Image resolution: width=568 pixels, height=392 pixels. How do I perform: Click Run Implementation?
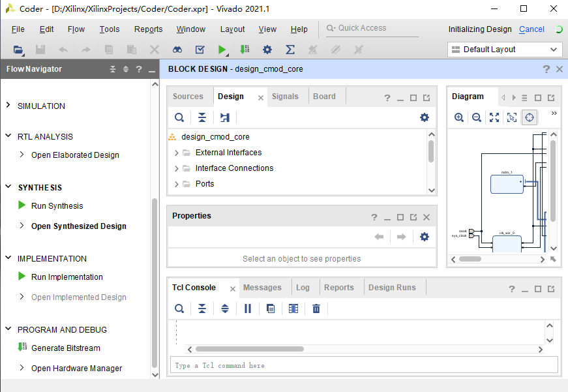click(67, 277)
